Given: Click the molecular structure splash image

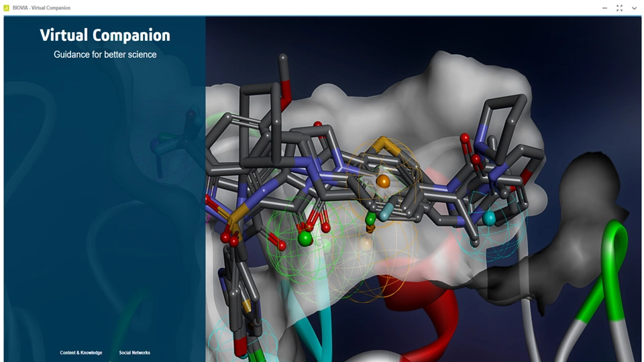Looking at the screenshot, I should coord(423,189).
